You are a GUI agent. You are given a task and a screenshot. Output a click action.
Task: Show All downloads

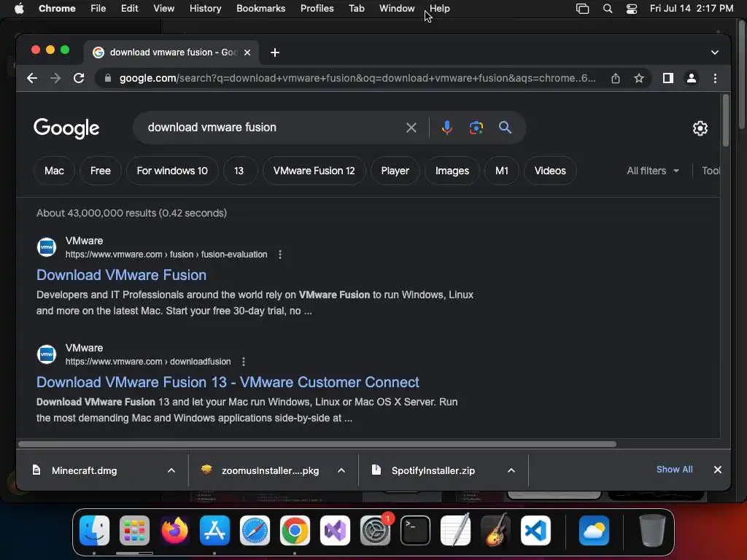point(674,470)
